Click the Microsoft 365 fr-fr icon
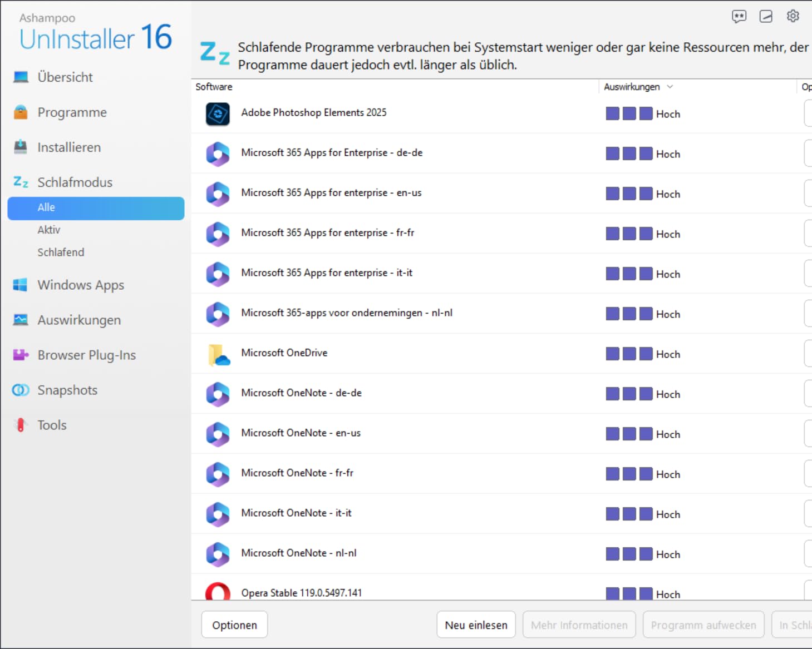The image size is (812, 649). point(218,234)
